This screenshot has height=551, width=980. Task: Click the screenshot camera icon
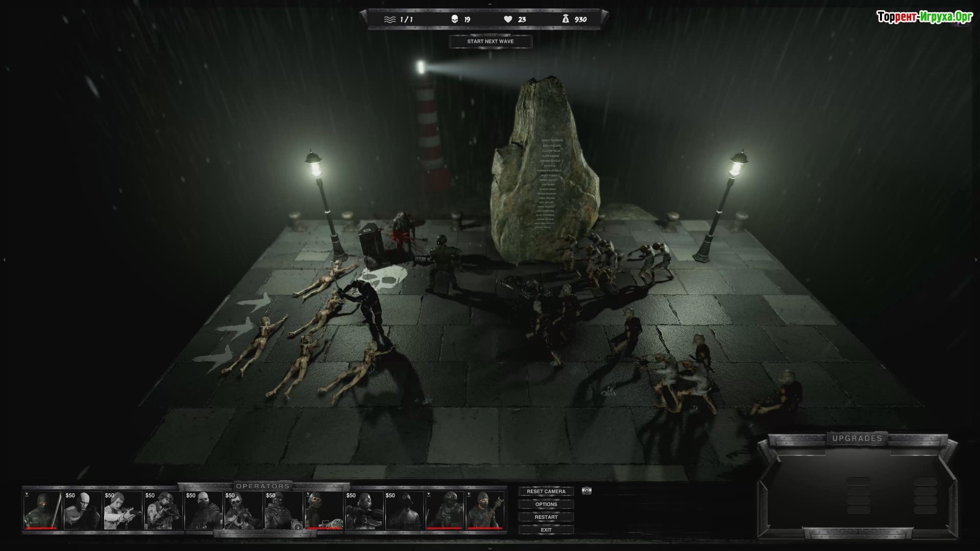click(586, 491)
